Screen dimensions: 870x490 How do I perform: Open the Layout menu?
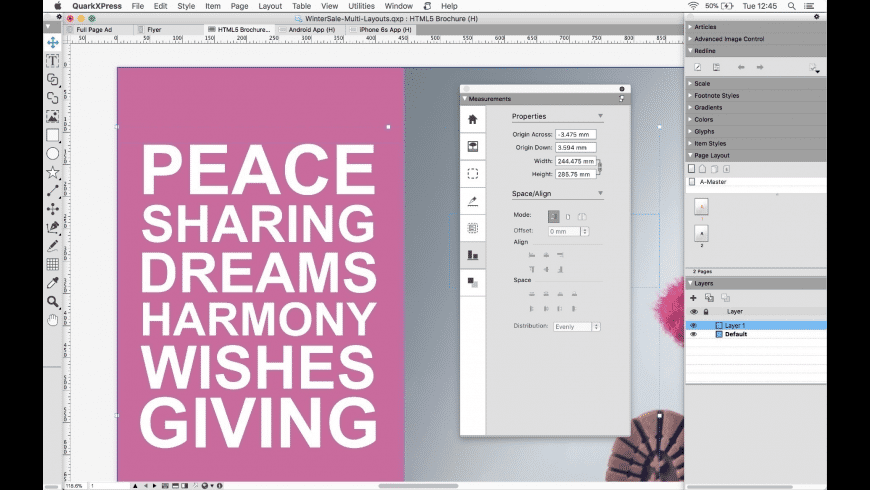tap(270, 6)
